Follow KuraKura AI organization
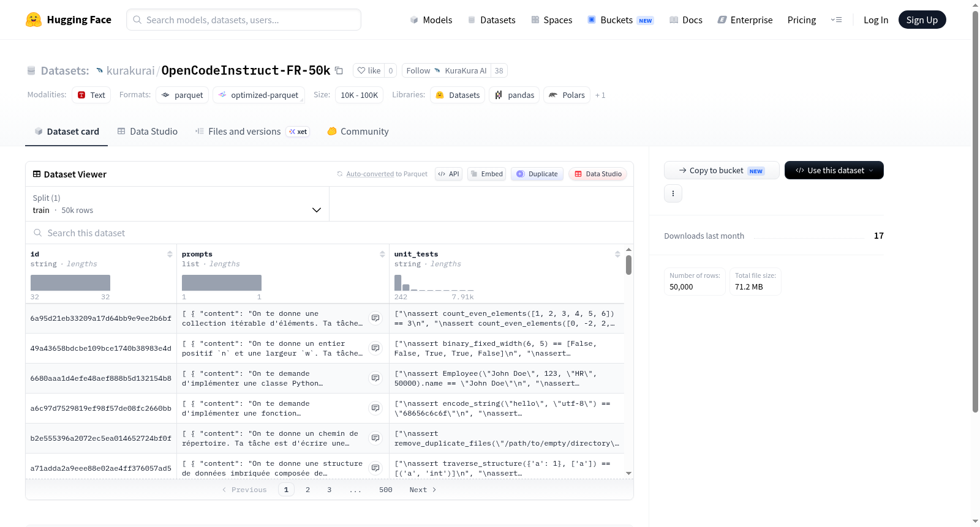 click(447, 70)
